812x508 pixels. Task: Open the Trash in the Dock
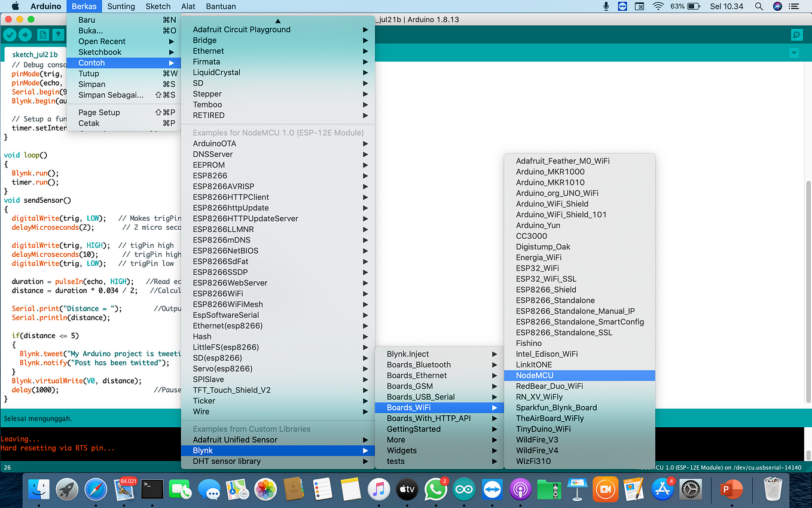pyautogui.click(x=773, y=489)
